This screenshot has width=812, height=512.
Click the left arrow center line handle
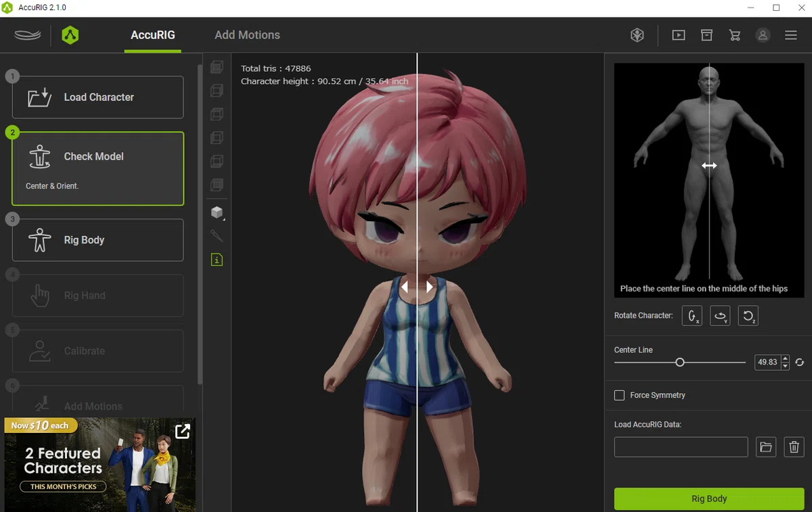point(405,287)
